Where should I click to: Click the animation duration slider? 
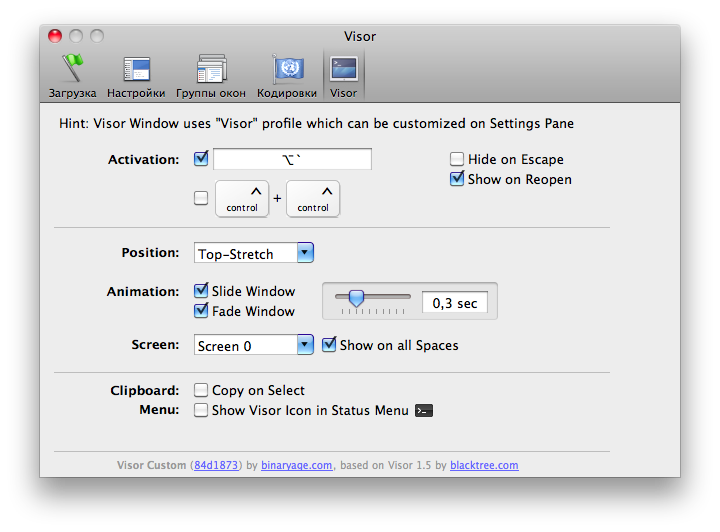coord(375,297)
